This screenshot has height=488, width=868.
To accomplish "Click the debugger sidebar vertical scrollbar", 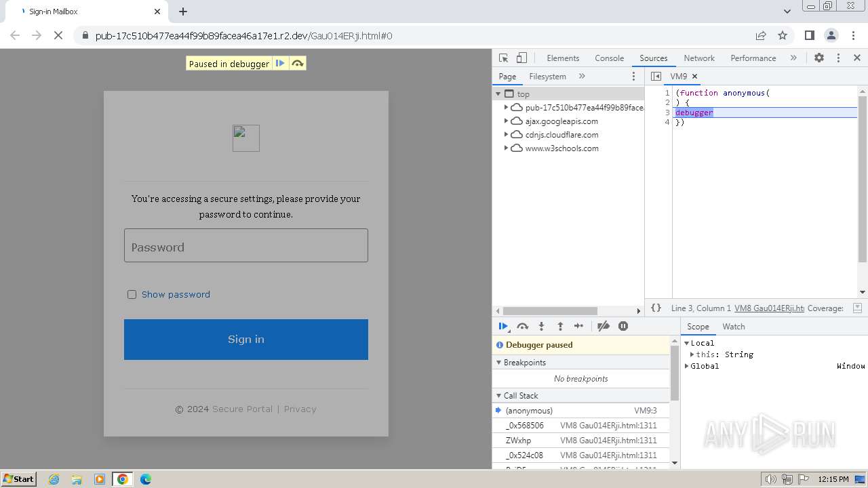I will 674,373.
